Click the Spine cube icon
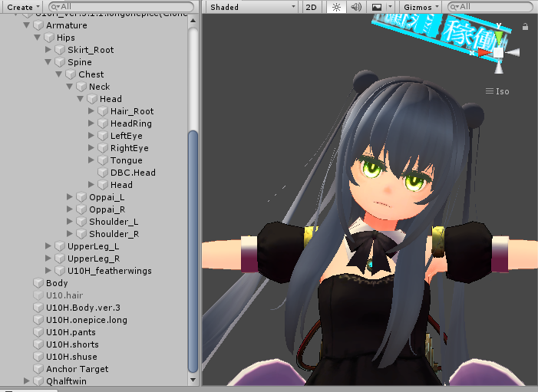538x392 pixels. tap(60, 62)
